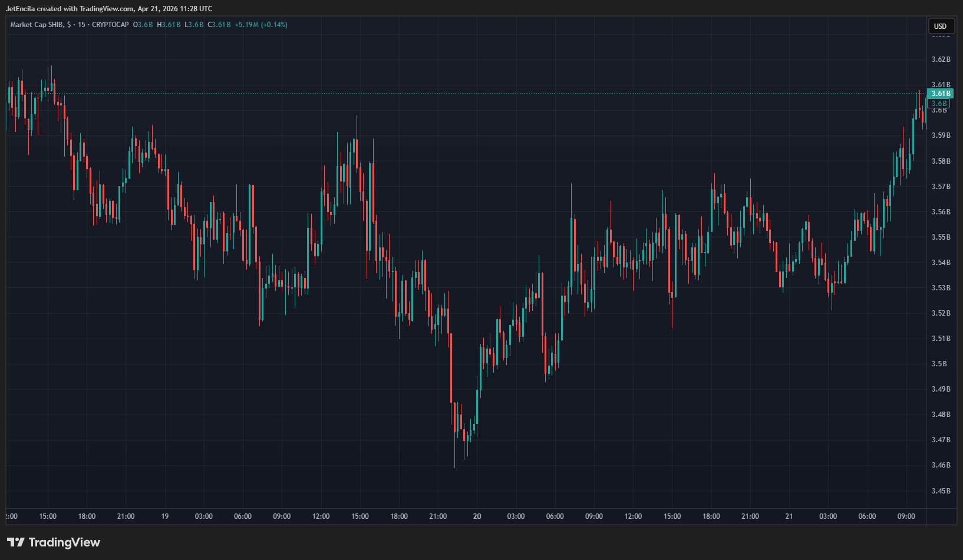Click the low value L3.6B in legend
The height and width of the screenshot is (560, 963).
pyautogui.click(x=194, y=25)
